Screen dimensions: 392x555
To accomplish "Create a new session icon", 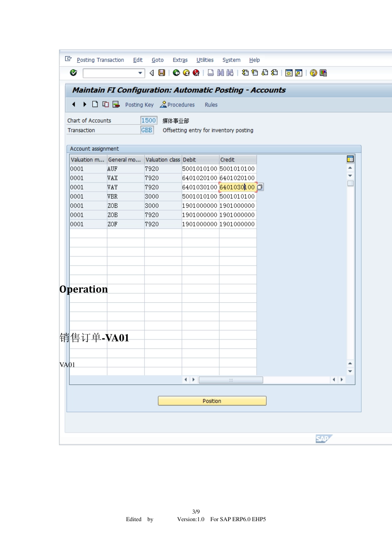I will pyautogui.click(x=289, y=73).
